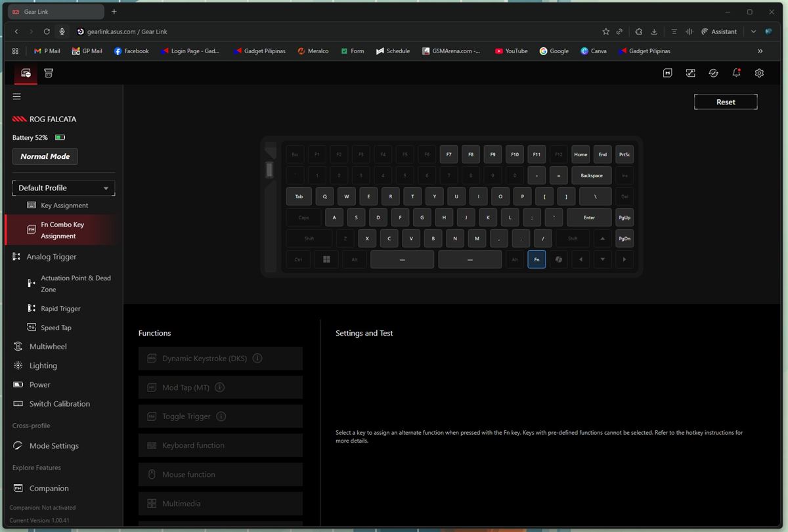Open the P Mail bookmark
Viewport: 788px width, 532px height.
tap(47, 51)
